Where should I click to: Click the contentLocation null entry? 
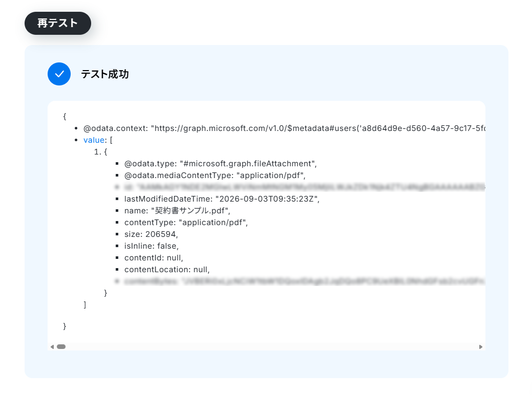pyautogui.click(x=167, y=270)
